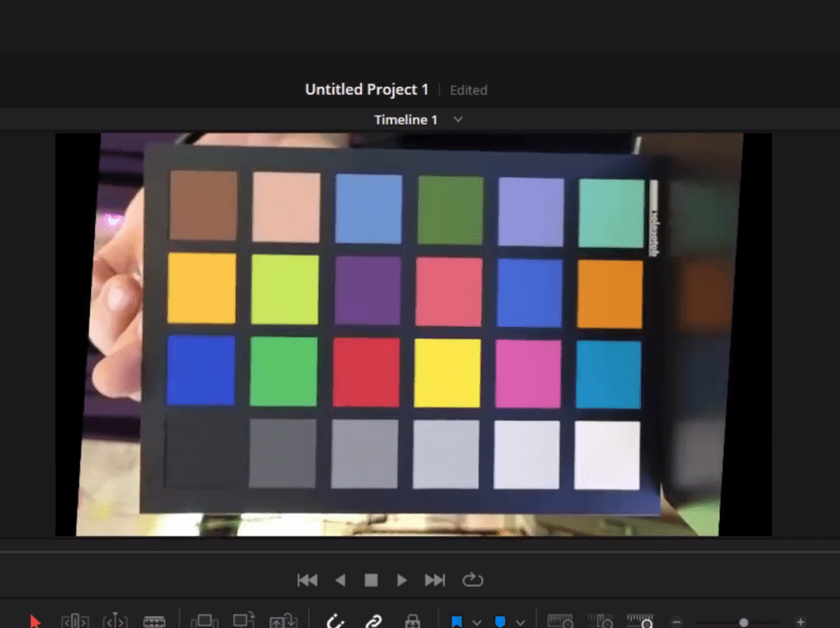The image size is (840, 628).
Task: Toggle Position Lock padlock icon
Action: 413,621
